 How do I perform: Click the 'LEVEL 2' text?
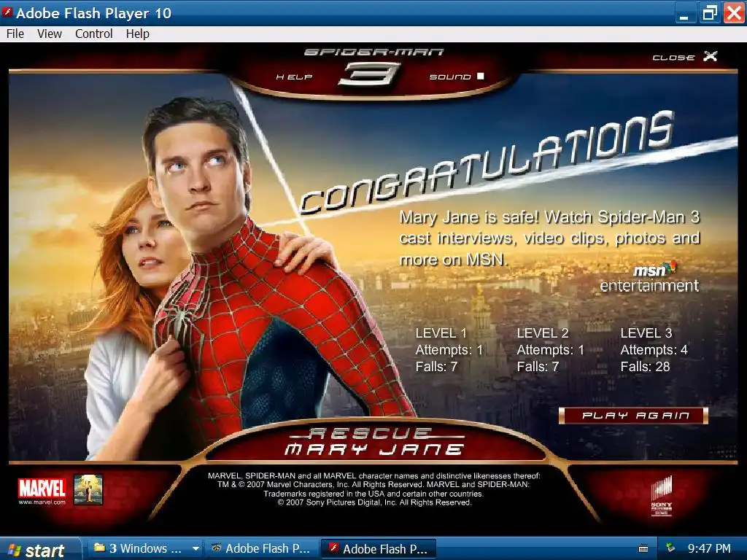[x=543, y=332]
